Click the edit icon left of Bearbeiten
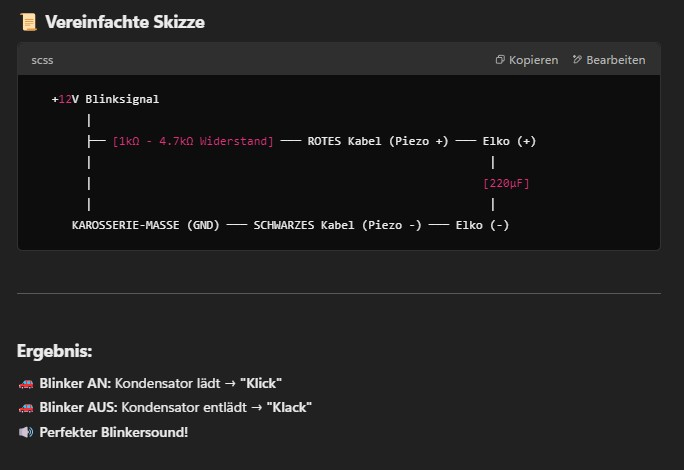Viewport: 684px width, 470px height. point(577,60)
